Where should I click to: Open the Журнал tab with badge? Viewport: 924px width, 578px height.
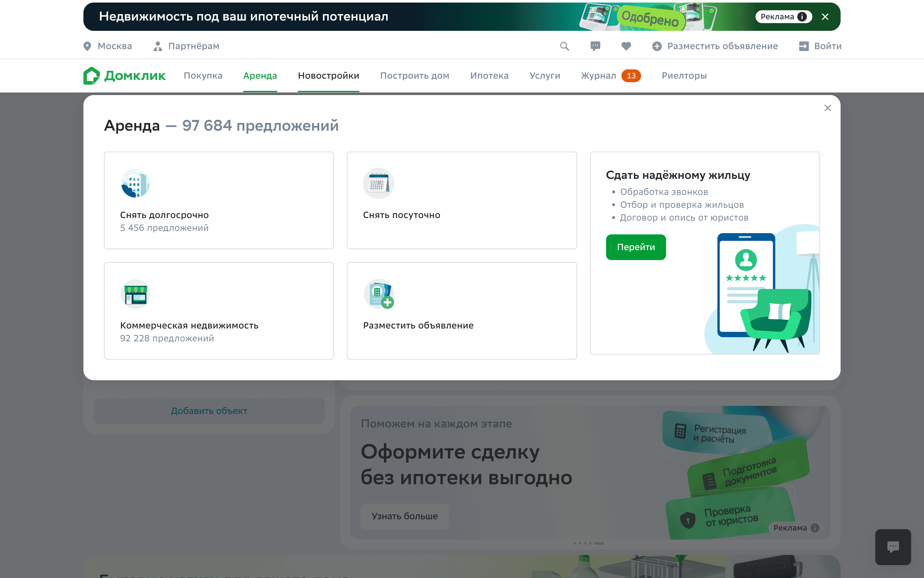(611, 76)
